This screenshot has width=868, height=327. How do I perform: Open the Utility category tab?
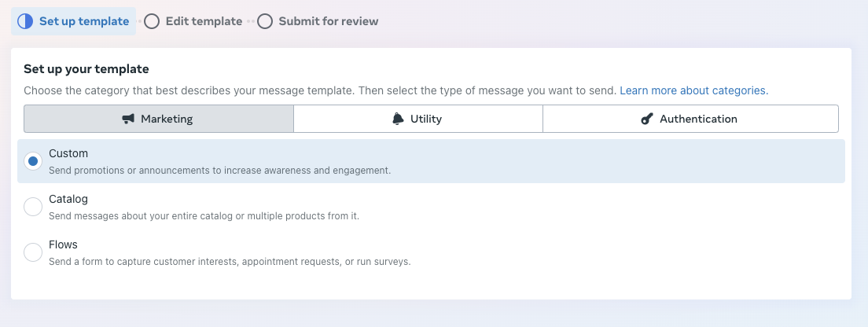point(417,119)
